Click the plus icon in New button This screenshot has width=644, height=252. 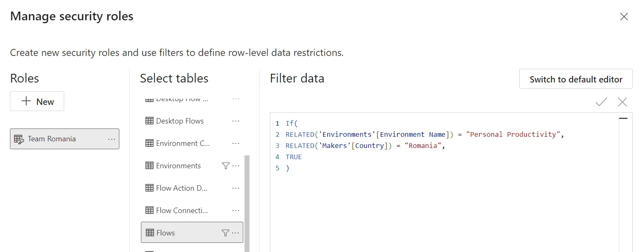[26, 101]
